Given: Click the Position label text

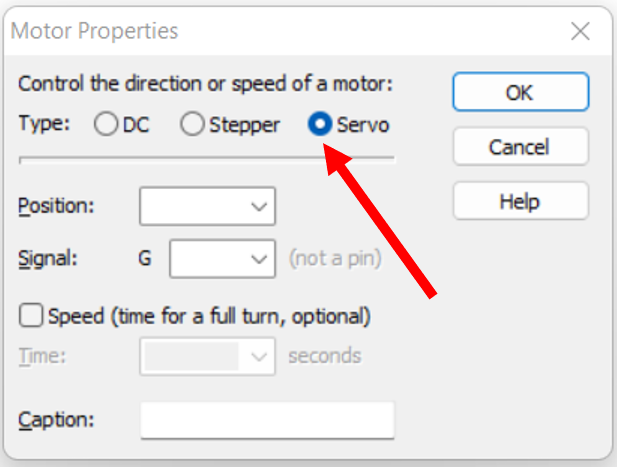Looking at the screenshot, I should 56,206.
